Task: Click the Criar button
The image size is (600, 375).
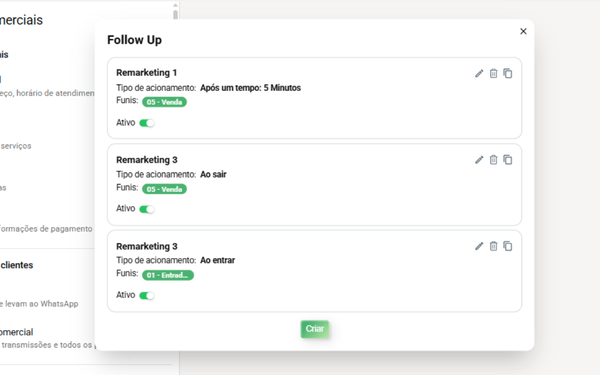Action: pos(315,329)
